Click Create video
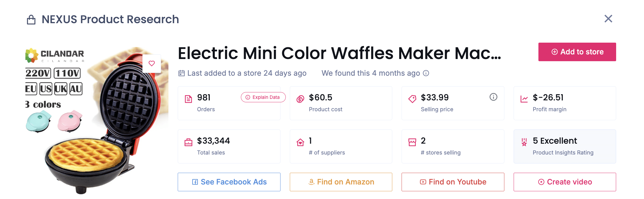Screen dimensions: 644x199 564,182
